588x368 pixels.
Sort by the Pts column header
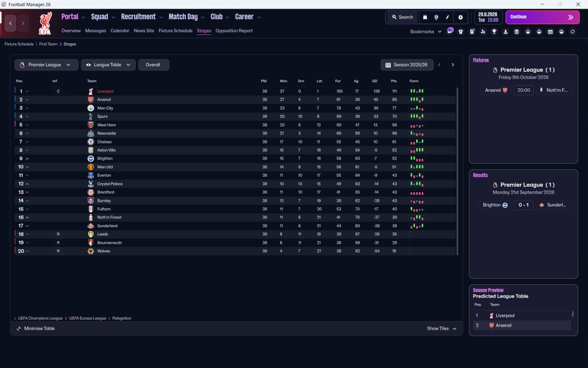394,81
